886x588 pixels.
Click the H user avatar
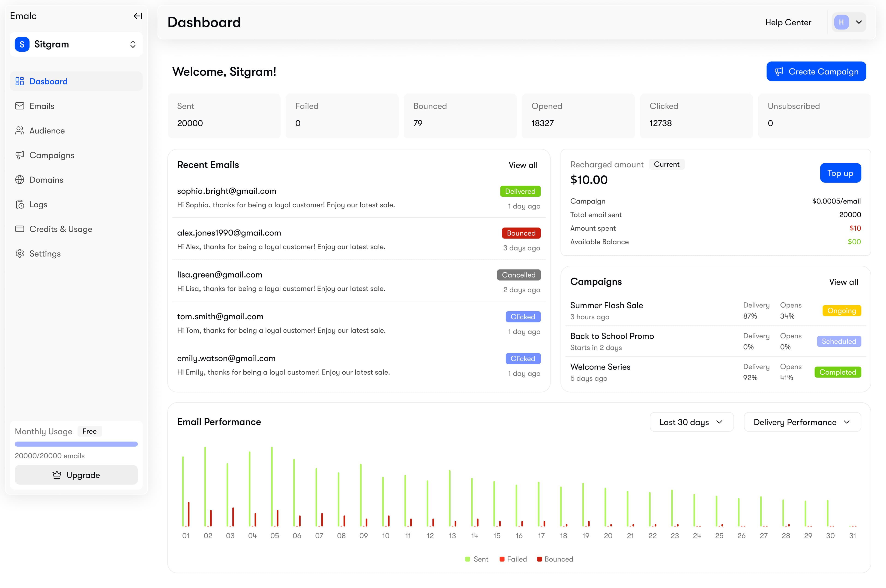tap(841, 22)
